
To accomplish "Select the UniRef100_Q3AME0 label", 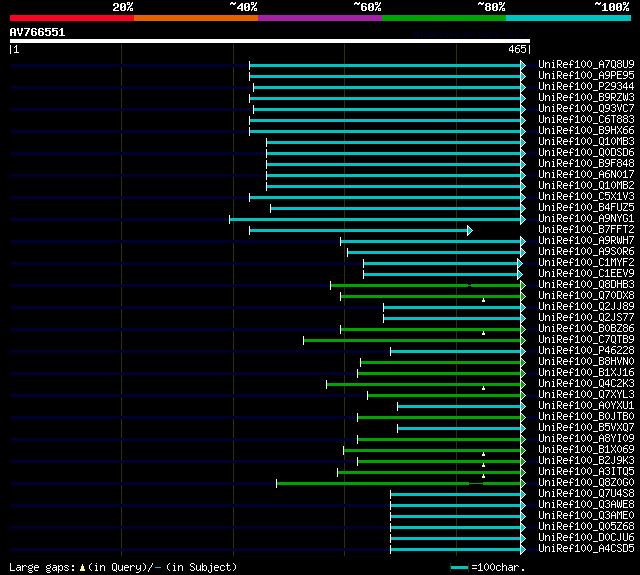I will [586, 516].
